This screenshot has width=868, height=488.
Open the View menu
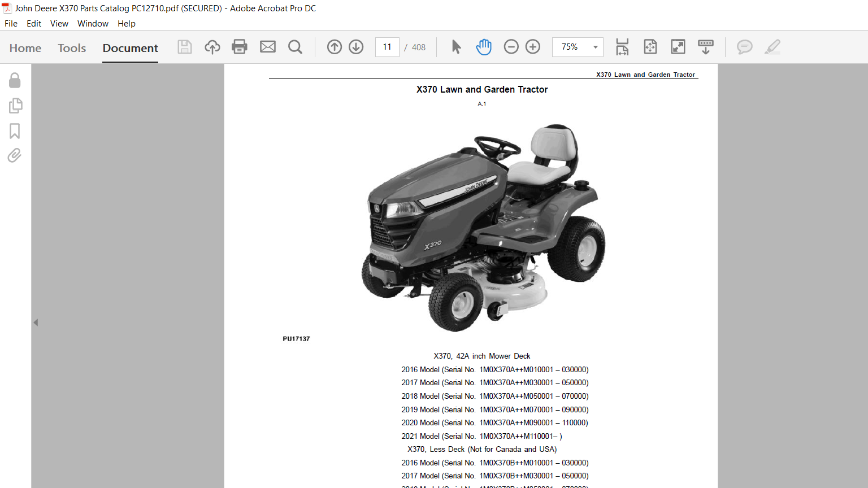59,24
